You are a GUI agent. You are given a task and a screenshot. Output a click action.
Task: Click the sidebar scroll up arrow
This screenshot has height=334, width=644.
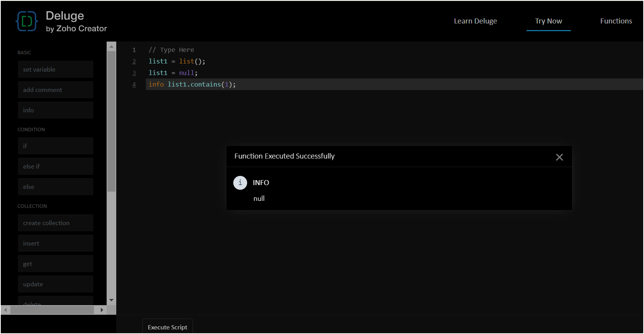click(x=111, y=47)
